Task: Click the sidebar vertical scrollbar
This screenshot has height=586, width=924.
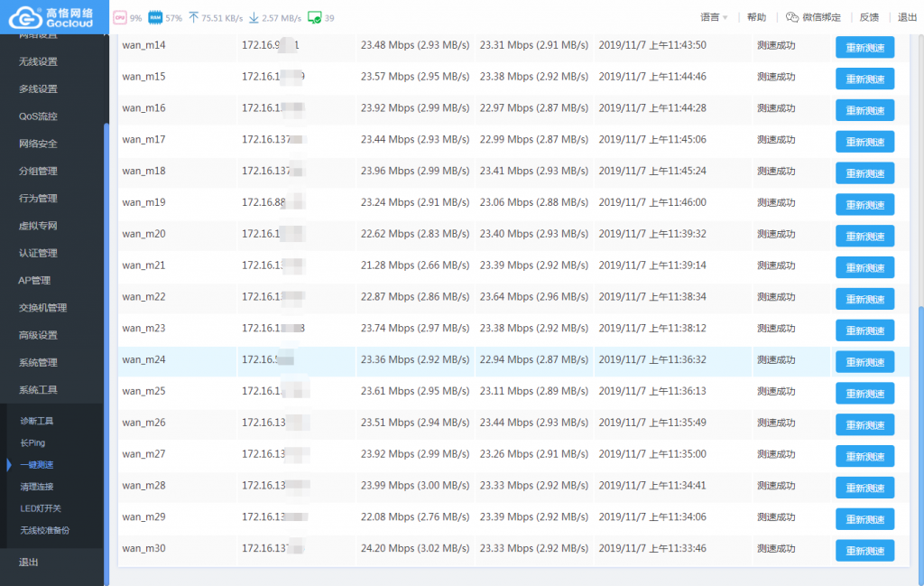Action: click(x=106, y=271)
